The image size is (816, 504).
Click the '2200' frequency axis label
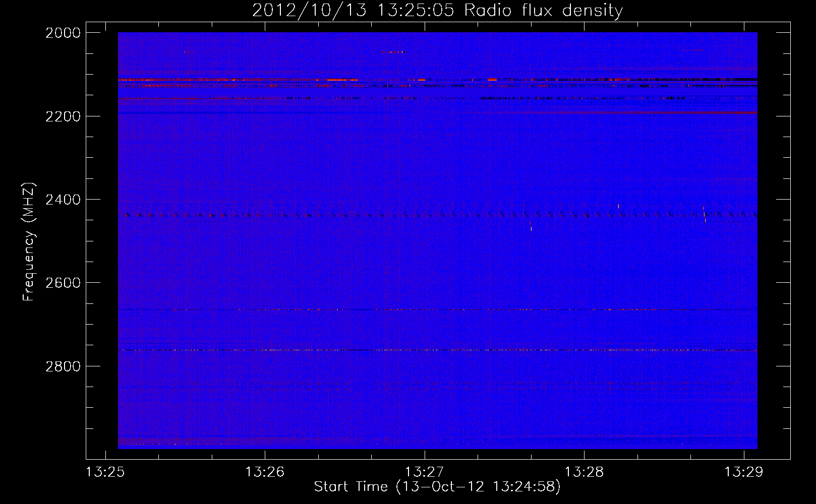click(x=63, y=116)
